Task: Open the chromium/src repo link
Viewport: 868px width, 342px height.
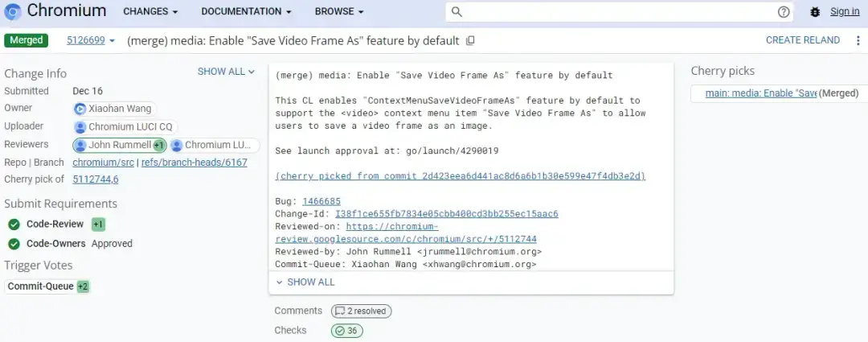Action: click(104, 163)
